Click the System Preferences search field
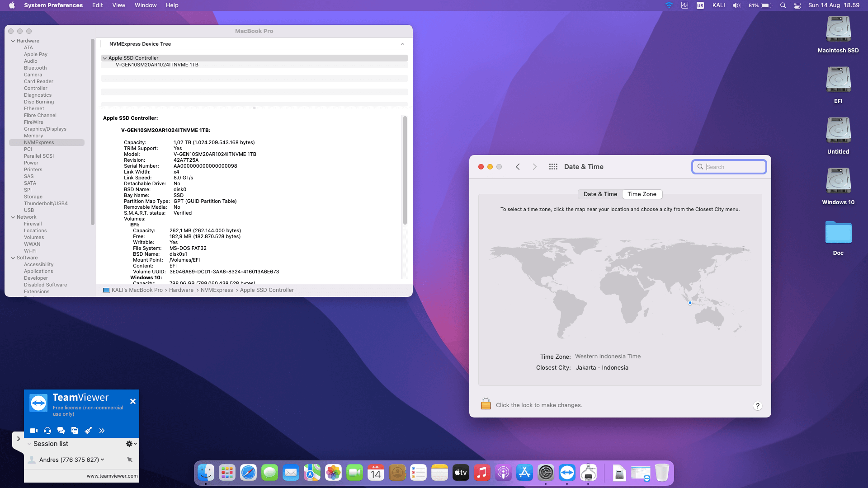Viewport: 868px width, 488px height. (734, 167)
